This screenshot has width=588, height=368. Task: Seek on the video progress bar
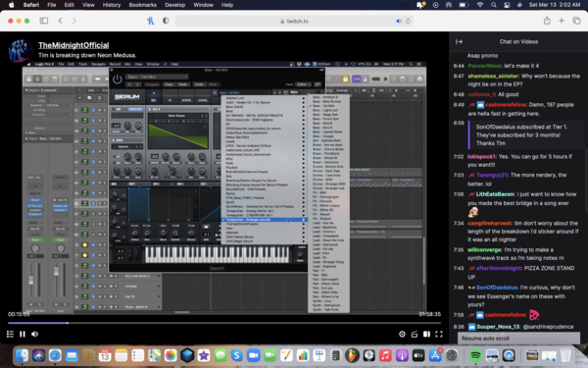[224, 323]
